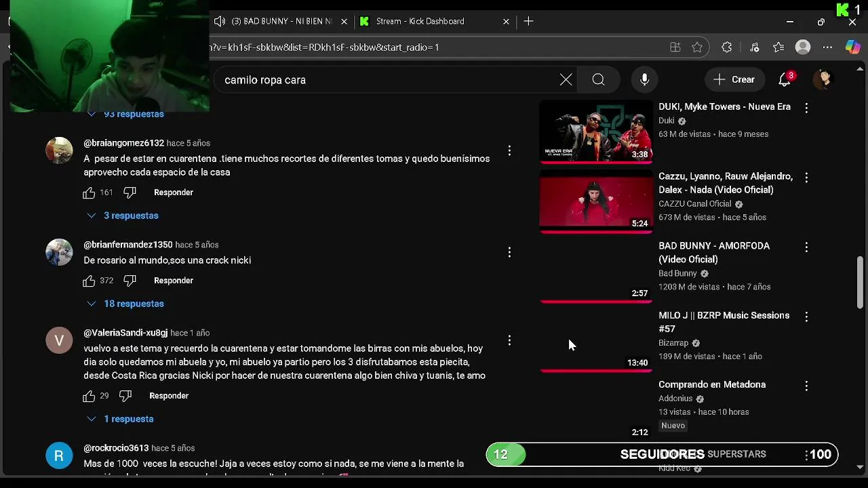868x488 pixels.
Task: Open the YouTube account avatar menu
Action: [x=823, y=79]
